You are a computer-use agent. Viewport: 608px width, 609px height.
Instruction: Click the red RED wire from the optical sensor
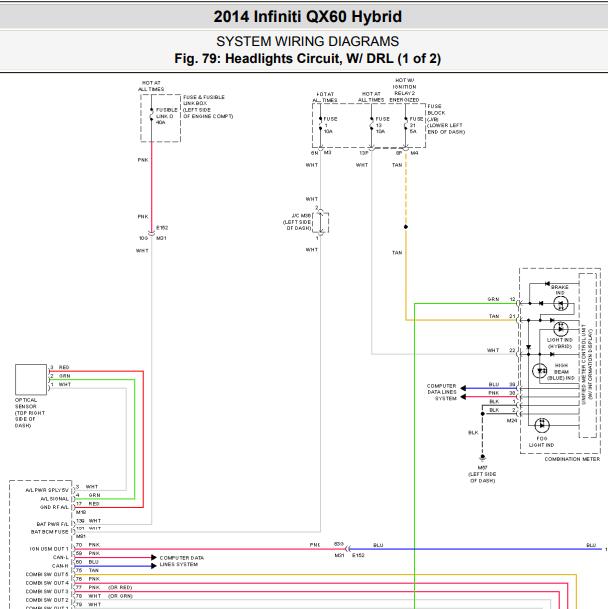(143, 439)
